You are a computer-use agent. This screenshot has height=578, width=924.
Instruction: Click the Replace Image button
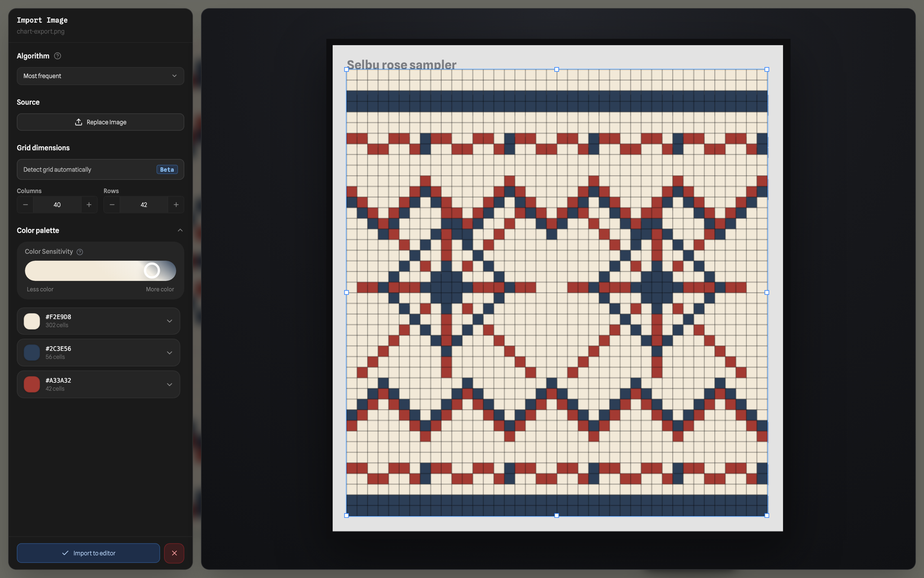pos(100,122)
